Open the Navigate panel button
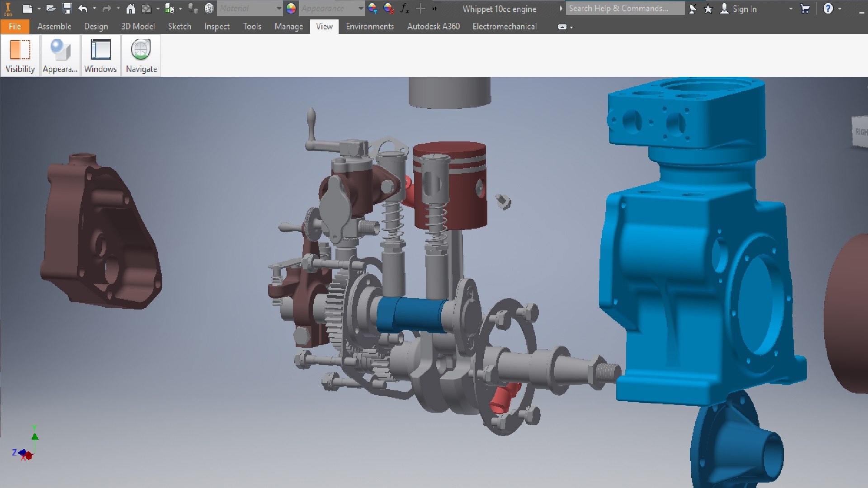 point(141,56)
